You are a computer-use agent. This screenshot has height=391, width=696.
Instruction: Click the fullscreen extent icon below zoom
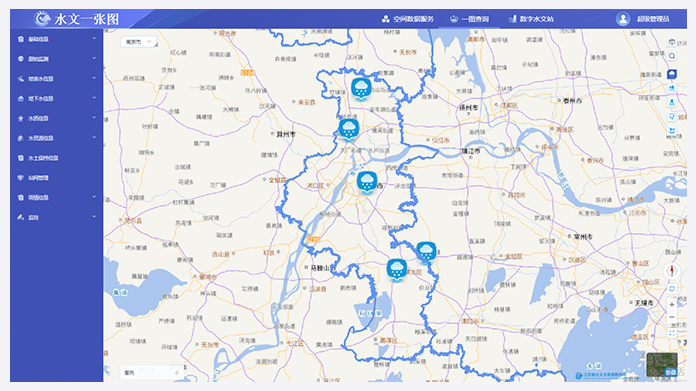pos(672,333)
